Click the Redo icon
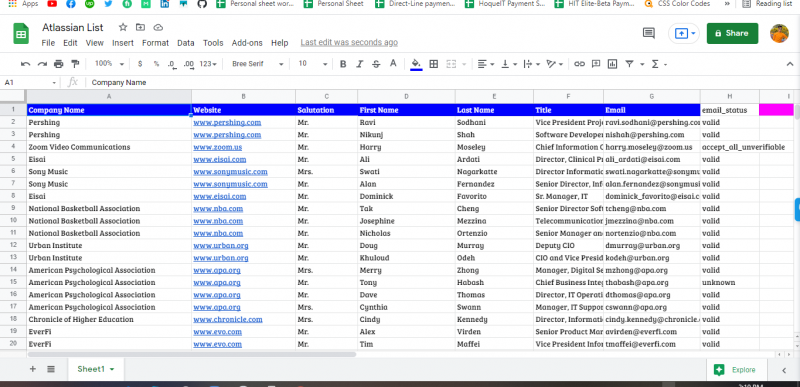This screenshot has width=800, height=387. coord(42,64)
